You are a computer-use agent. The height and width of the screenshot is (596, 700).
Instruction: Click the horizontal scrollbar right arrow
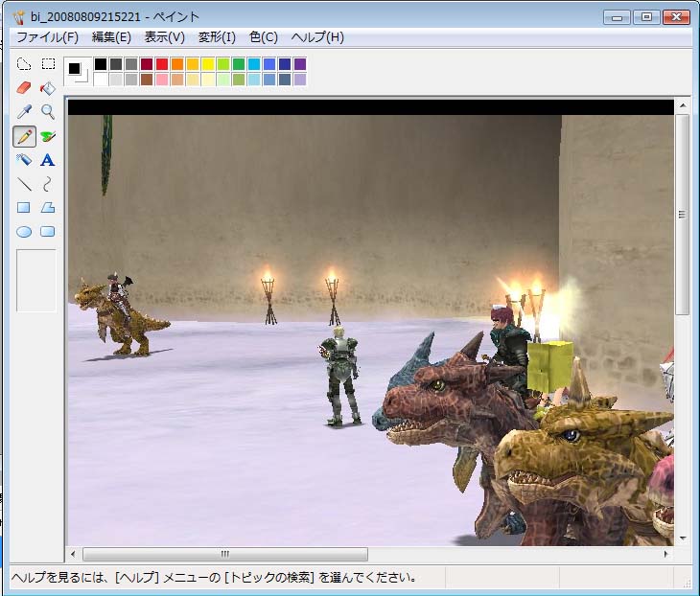click(x=665, y=554)
